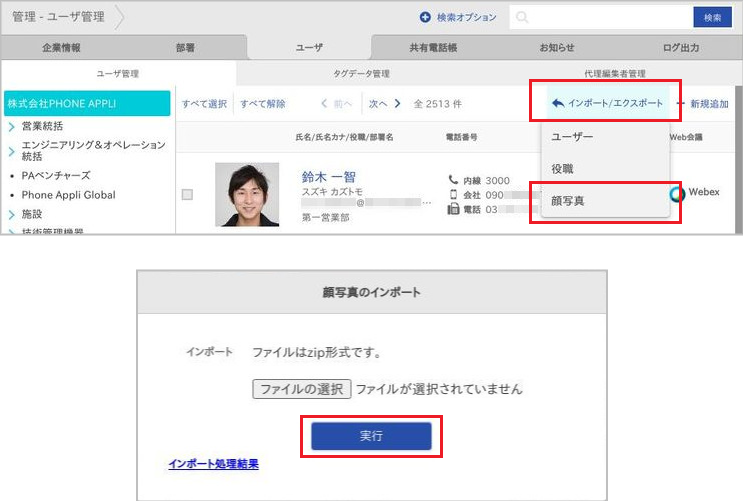This screenshot has width=743, height=501.
Task: Click the import/export arrow icon
Action: click(x=557, y=103)
